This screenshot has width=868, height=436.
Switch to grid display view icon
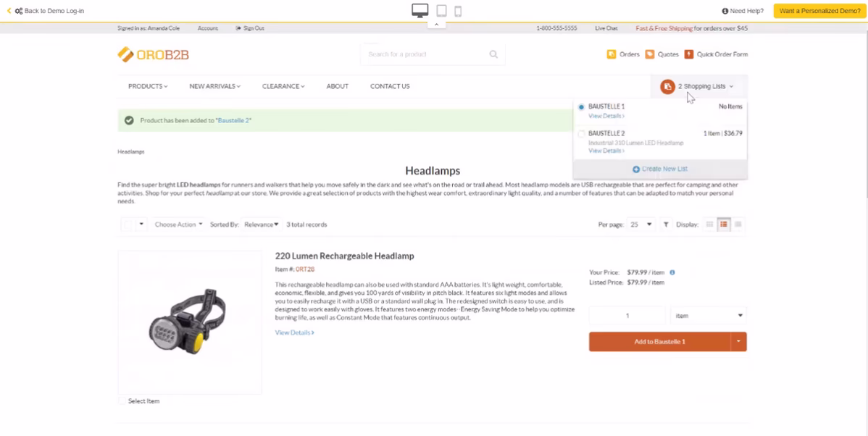(x=738, y=225)
